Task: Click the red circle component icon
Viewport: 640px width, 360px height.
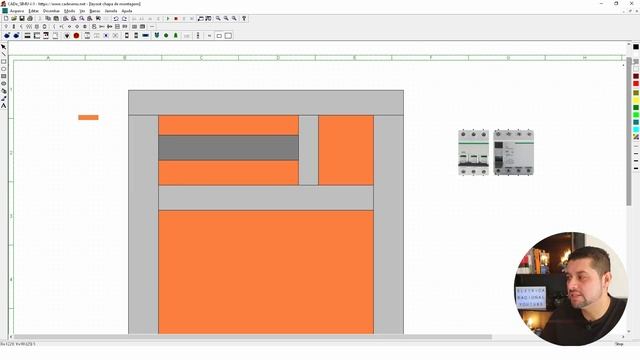Action: click(x=76, y=36)
